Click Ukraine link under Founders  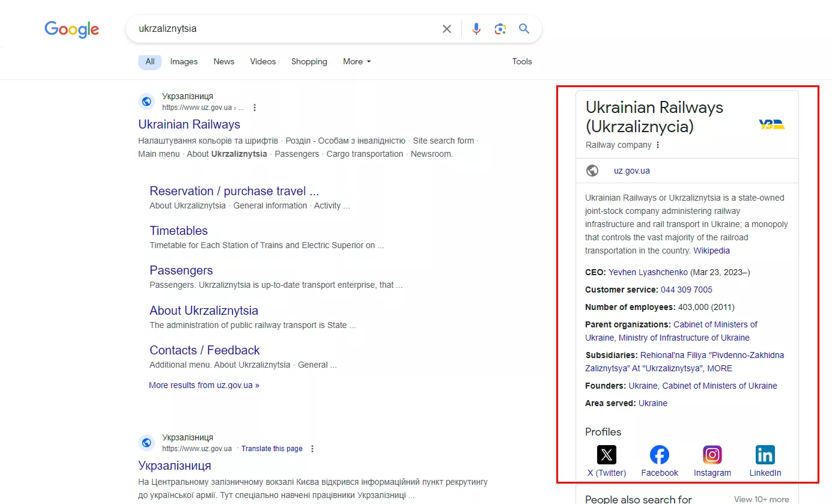tap(643, 386)
